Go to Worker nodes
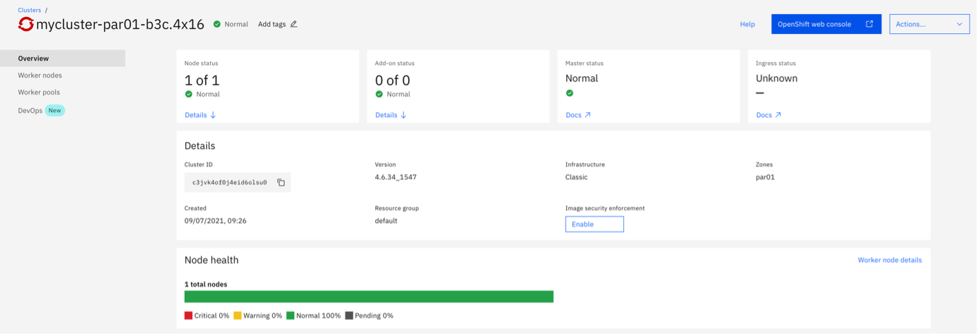This screenshot has width=980, height=336. (x=40, y=76)
